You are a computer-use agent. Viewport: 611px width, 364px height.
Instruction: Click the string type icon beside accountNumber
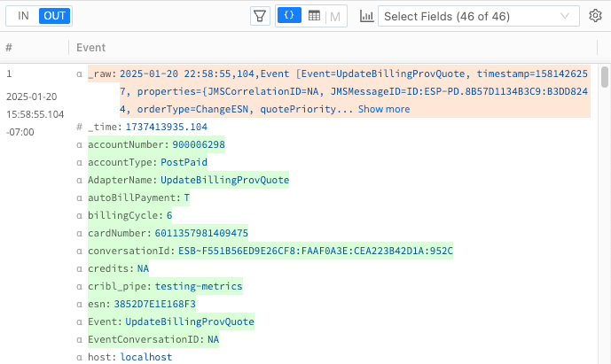80,145
